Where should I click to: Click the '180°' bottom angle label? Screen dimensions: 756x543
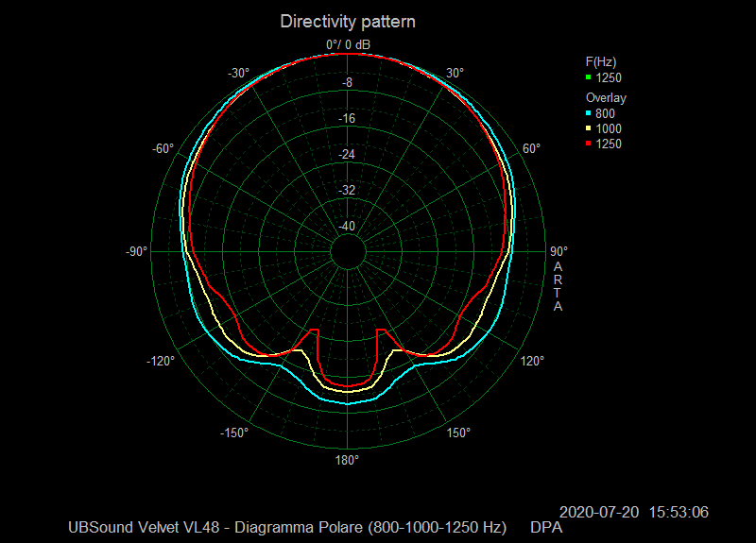[x=347, y=461]
